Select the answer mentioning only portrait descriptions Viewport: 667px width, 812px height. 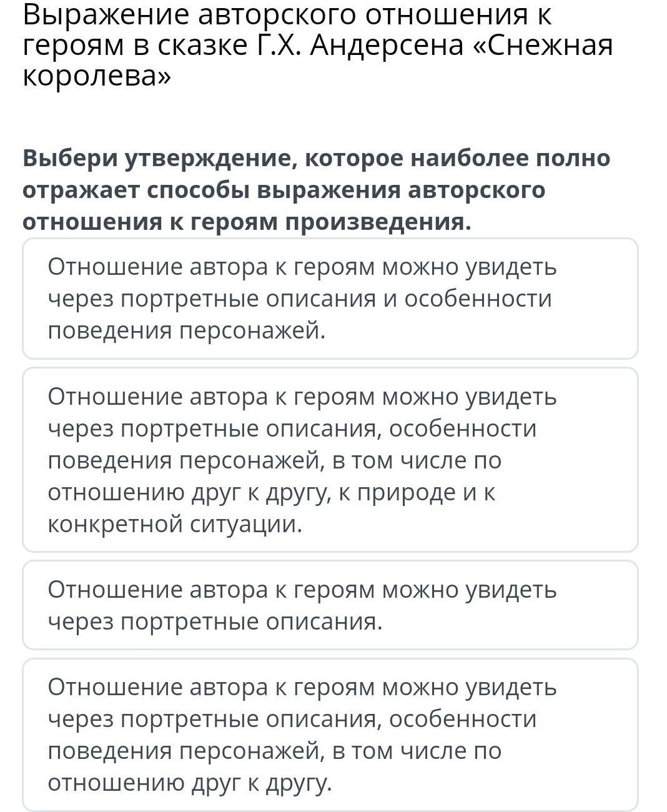tap(330, 605)
